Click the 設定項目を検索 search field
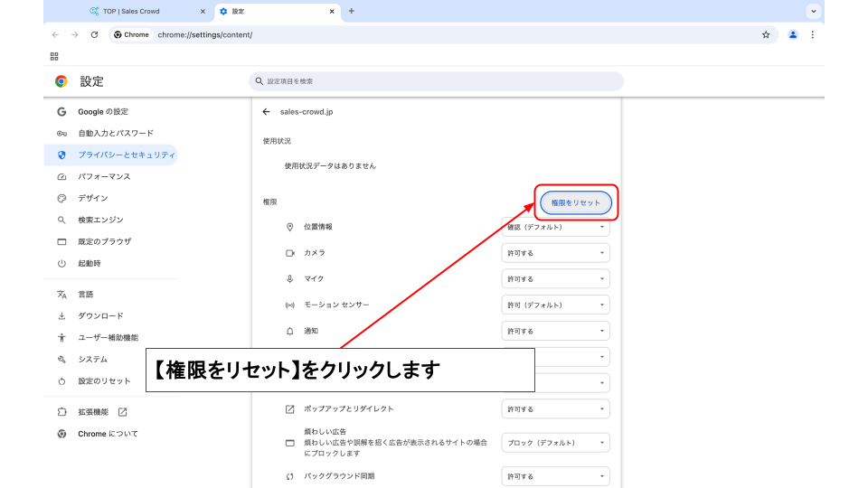The width and height of the screenshot is (868, 488). point(436,81)
